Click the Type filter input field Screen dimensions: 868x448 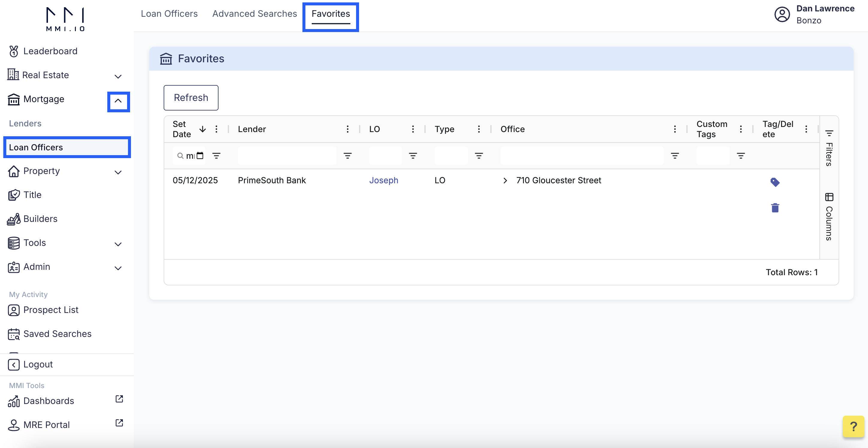(x=451, y=155)
